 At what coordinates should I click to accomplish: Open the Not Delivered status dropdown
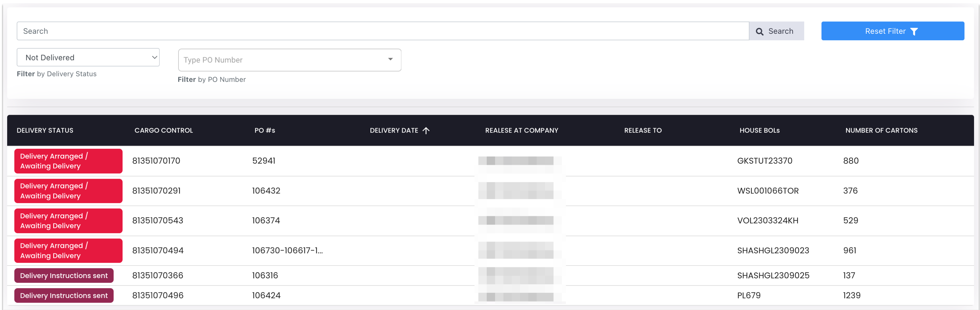(x=88, y=57)
